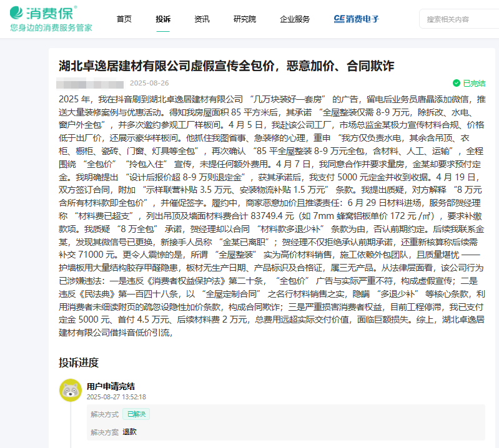Click the slogan 您身边的消费服务管家
Image resolution: width=499 pixels, height=448 pixels.
[x=51, y=27]
